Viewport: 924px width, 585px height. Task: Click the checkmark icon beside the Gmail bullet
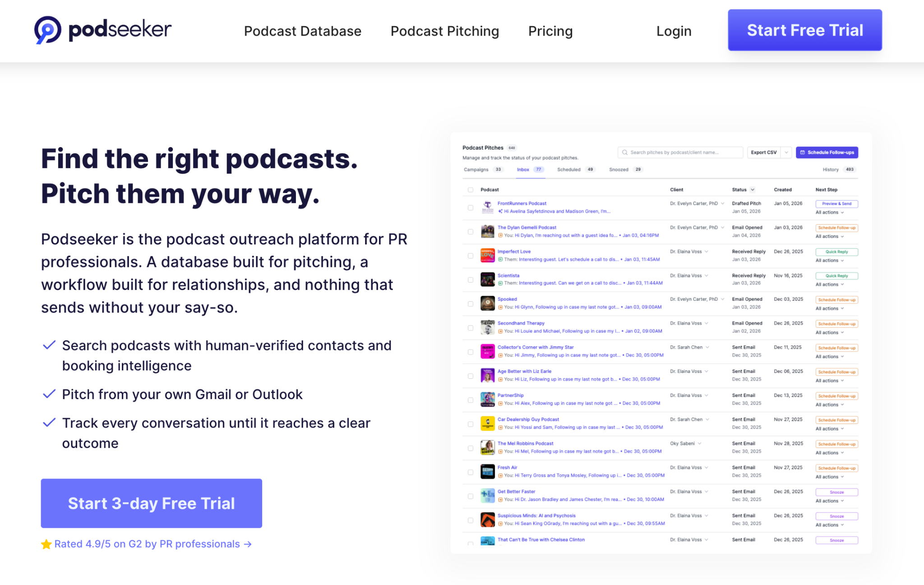tap(49, 393)
